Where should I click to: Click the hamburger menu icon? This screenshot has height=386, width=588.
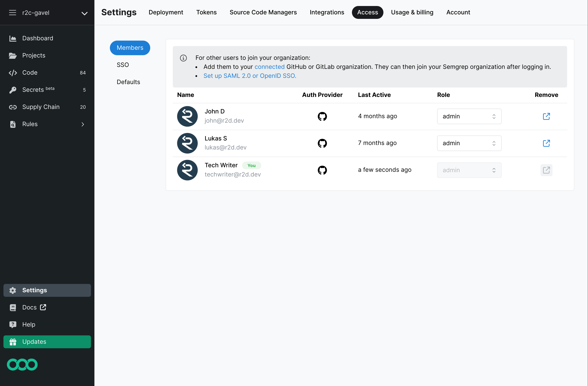(12, 13)
